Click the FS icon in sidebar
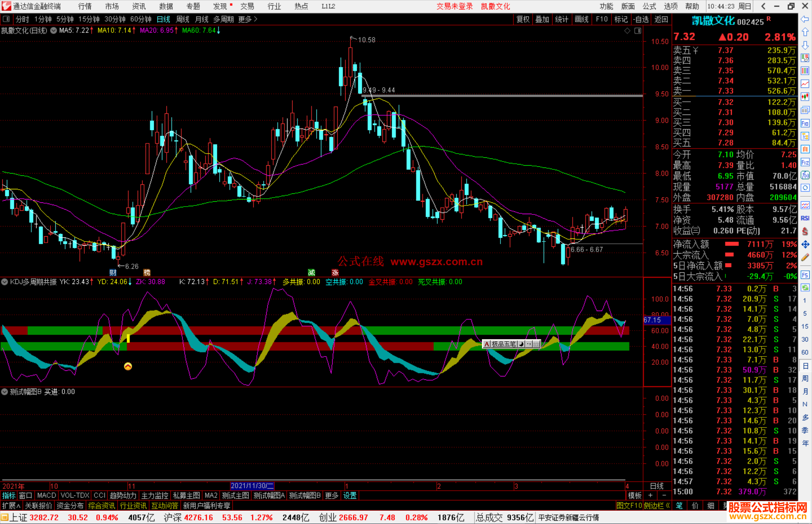The height and width of the screenshot is (524, 812). click(x=805, y=275)
